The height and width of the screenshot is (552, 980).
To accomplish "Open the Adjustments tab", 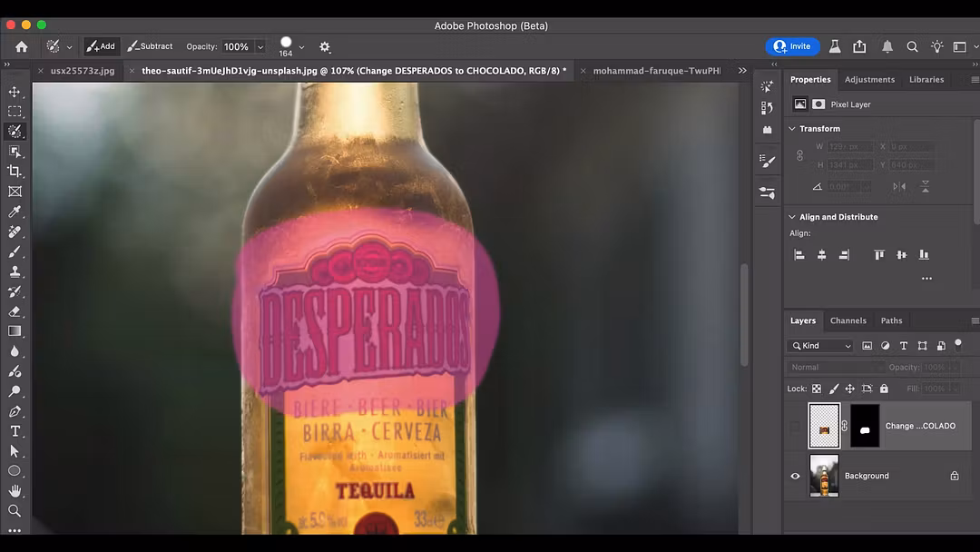I will [x=869, y=79].
